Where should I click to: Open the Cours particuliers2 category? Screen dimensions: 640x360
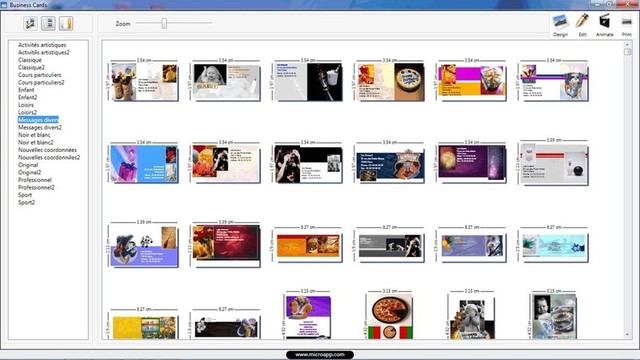click(41, 82)
